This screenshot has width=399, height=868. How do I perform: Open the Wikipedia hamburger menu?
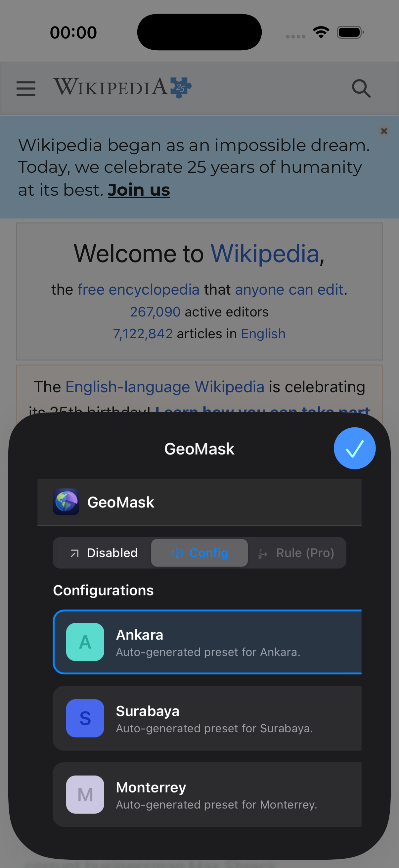[x=25, y=88]
